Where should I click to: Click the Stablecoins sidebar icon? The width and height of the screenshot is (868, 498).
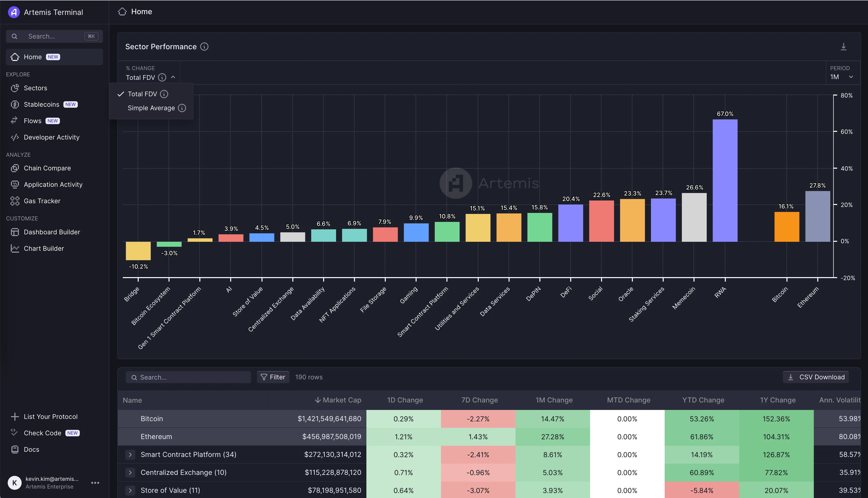[x=15, y=105]
